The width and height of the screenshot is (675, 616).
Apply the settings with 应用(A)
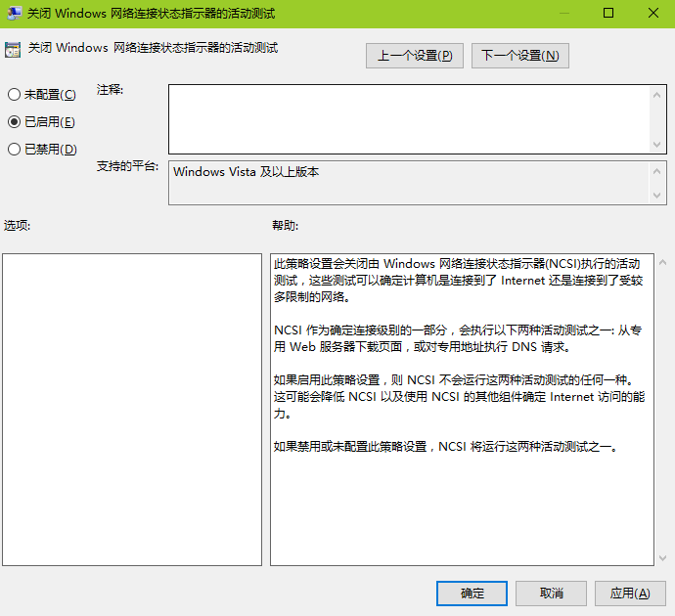(x=630, y=594)
